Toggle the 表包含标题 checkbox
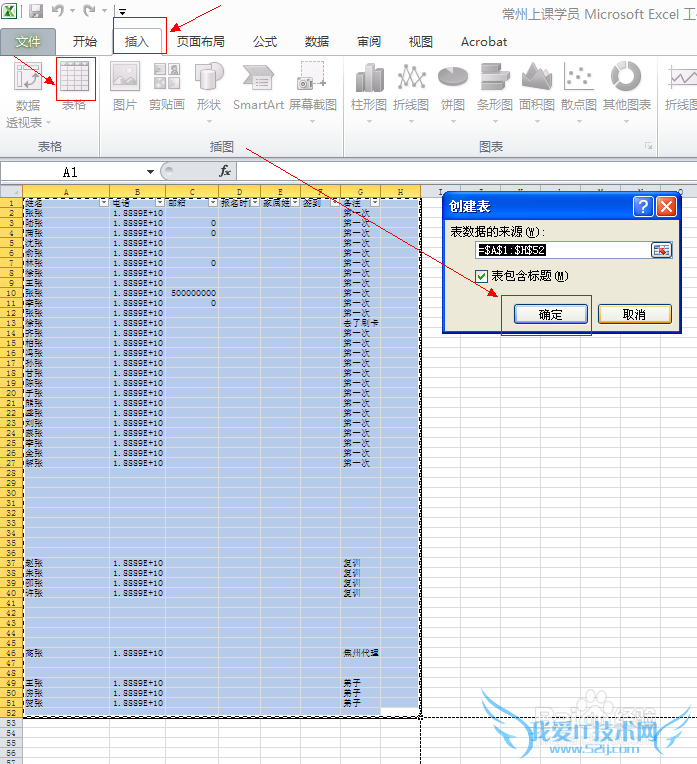The width and height of the screenshot is (697, 764). [482, 276]
